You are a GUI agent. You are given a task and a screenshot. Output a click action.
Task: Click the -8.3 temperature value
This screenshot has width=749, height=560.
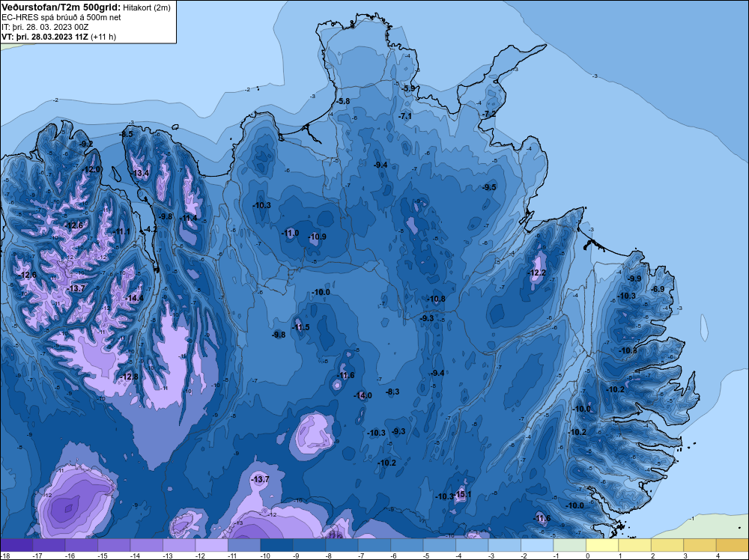[392, 392]
